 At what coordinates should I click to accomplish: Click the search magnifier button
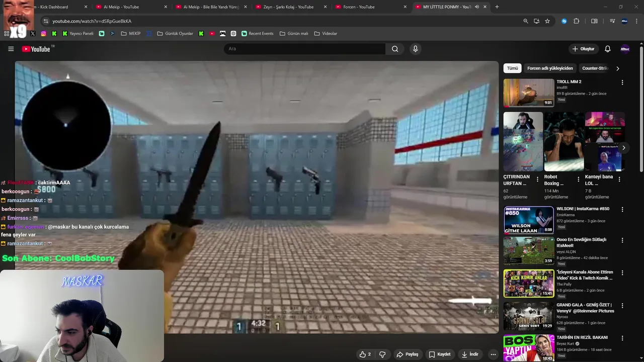tap(395, 49)
